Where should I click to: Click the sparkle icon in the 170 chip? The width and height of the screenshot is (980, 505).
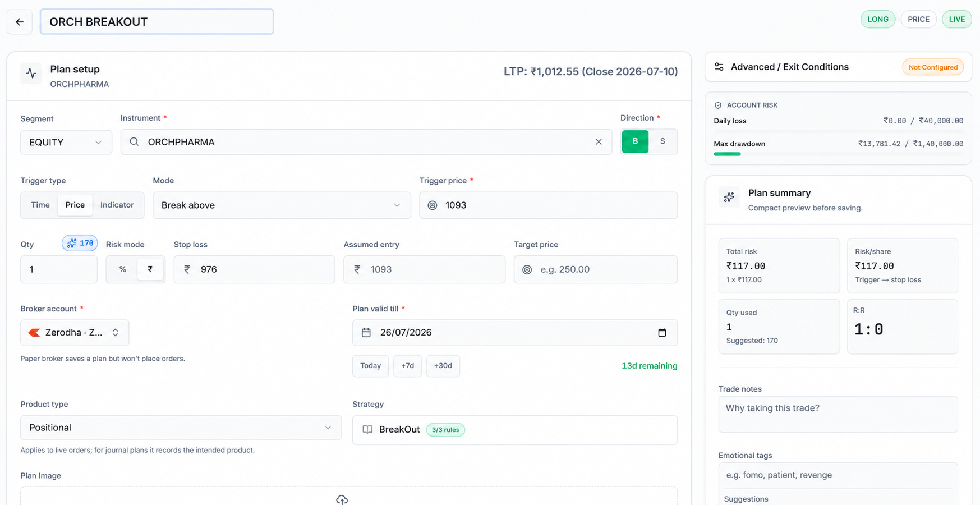click(72, 243)
